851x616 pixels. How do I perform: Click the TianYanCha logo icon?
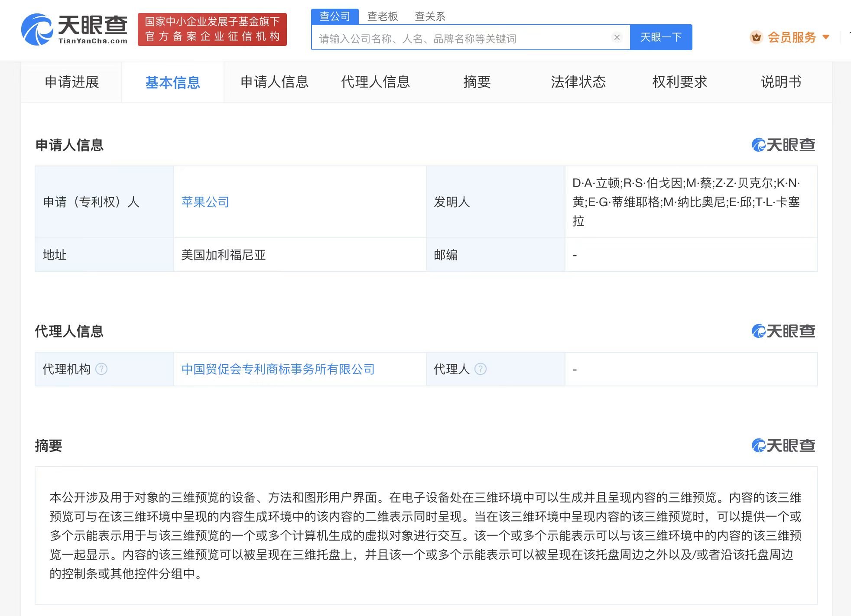pos(37,29)
